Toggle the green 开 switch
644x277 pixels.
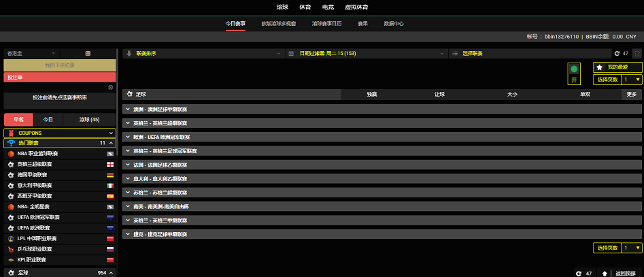tap(574, 69)
